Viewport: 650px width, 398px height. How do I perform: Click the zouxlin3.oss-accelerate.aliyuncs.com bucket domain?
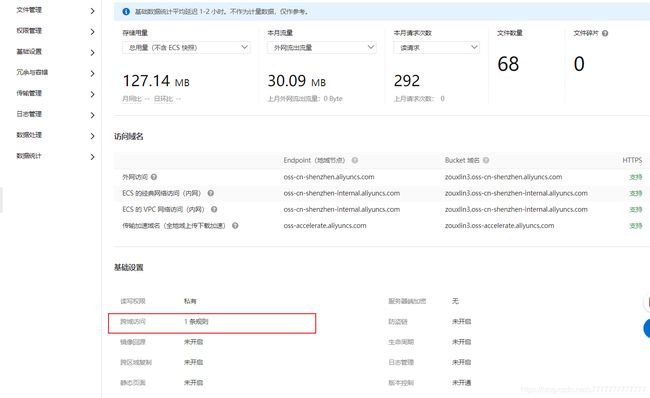click(499, 226)
